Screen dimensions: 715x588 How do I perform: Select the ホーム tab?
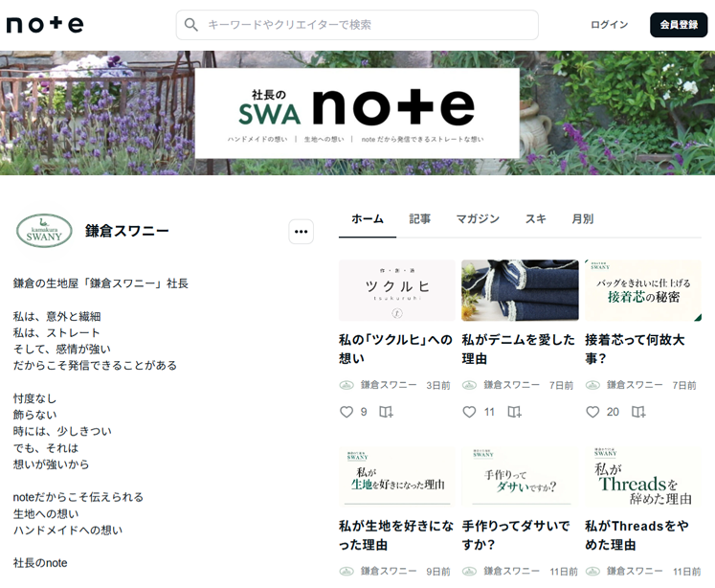pos(368,219)
